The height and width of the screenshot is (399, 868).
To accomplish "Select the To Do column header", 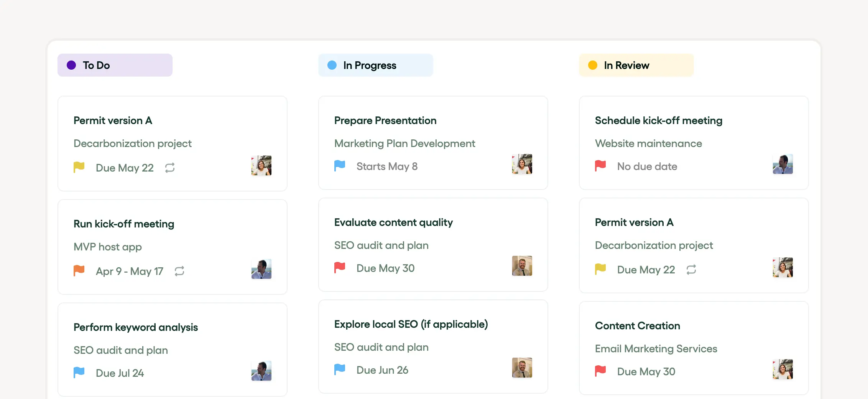I will click(x=115, y=65).
